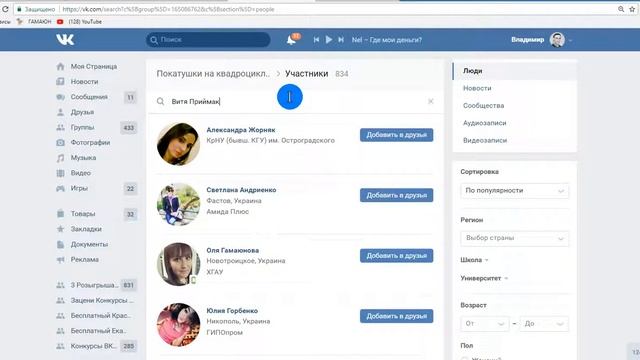Image resolution: width=640 pixels, height=360 pixels.
Task: Open Александра Жорняк's profile name link
Action: 241,130
